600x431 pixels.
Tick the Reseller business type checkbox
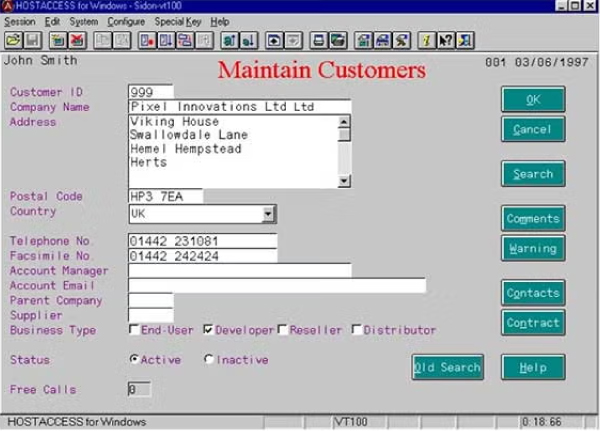click(x=283, y=330)
